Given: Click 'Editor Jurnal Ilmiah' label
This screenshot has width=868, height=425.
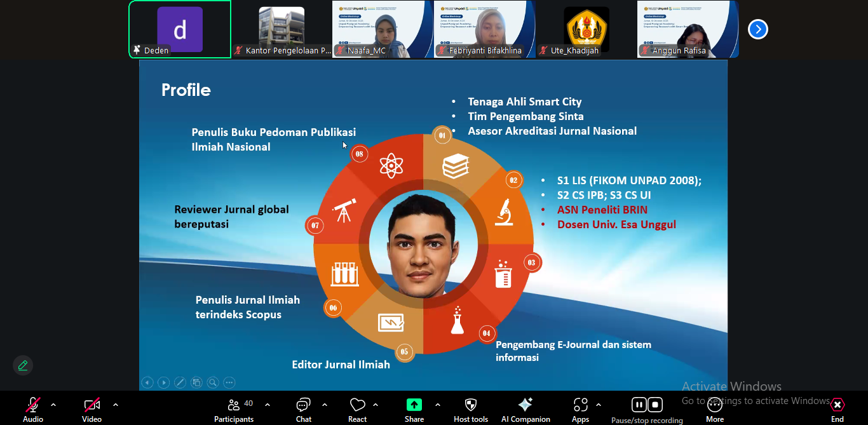Looking at the screenshot, I should [x=341, y=365].
